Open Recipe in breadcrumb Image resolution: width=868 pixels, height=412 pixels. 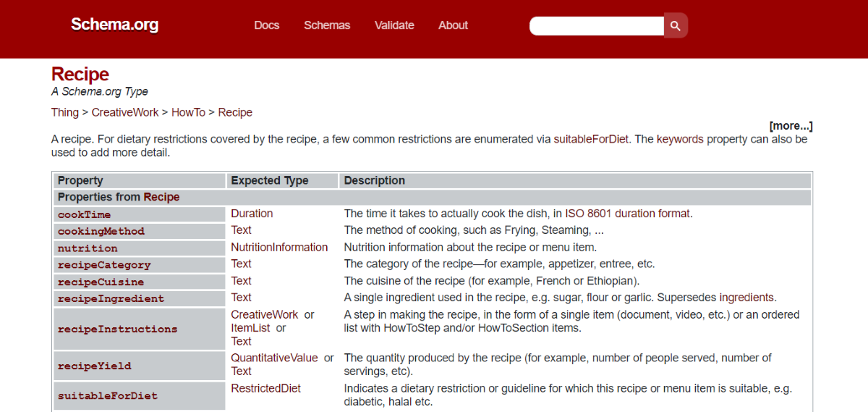235,112
